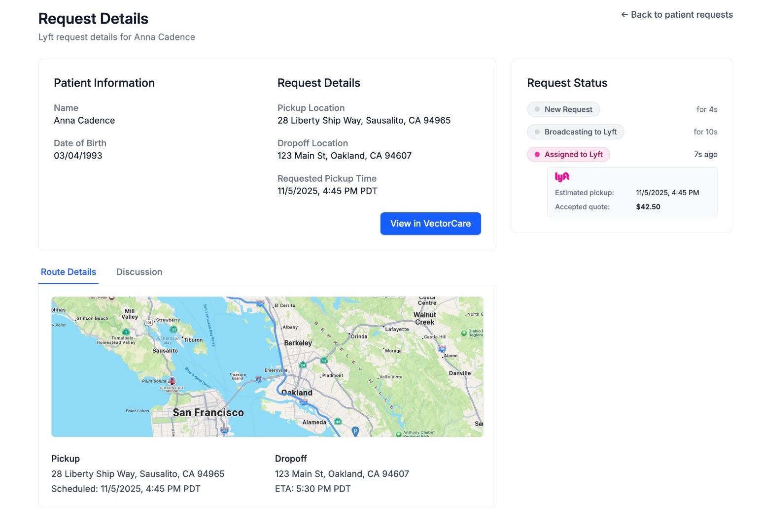Click the back arrow beside patient requests
762x532 pixels.
[624, 15]
